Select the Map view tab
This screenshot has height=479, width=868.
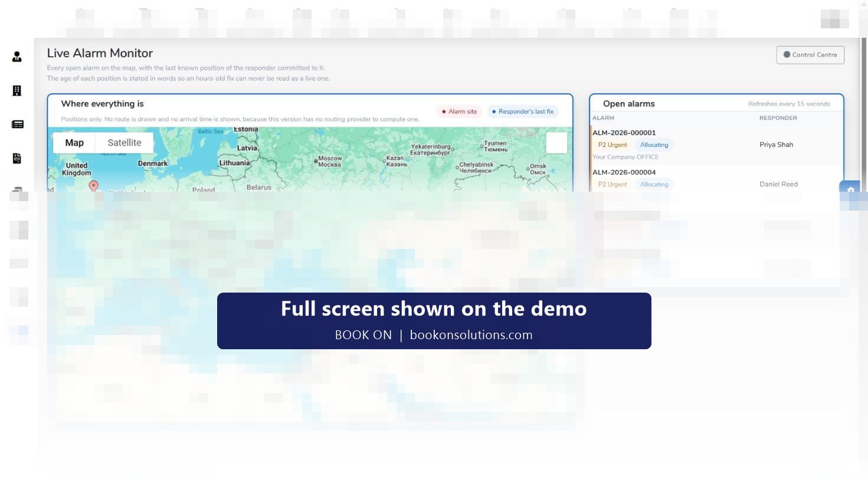click(74, 143)
